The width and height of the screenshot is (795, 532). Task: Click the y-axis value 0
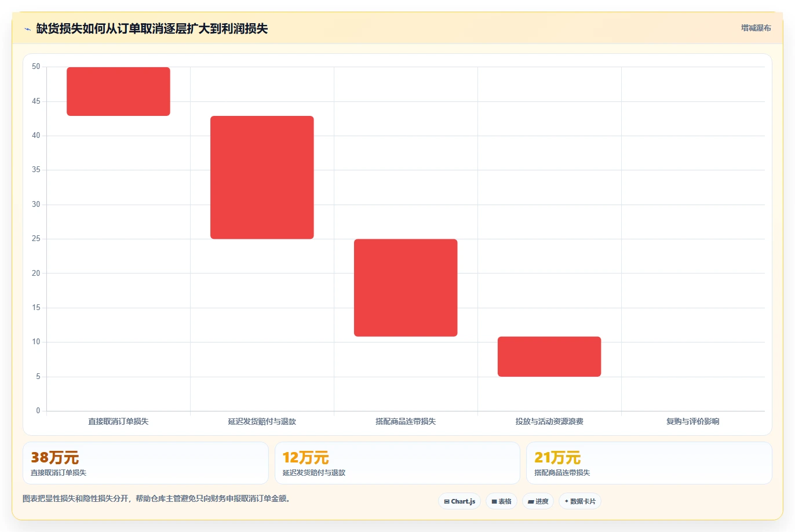tap(38, 411)
